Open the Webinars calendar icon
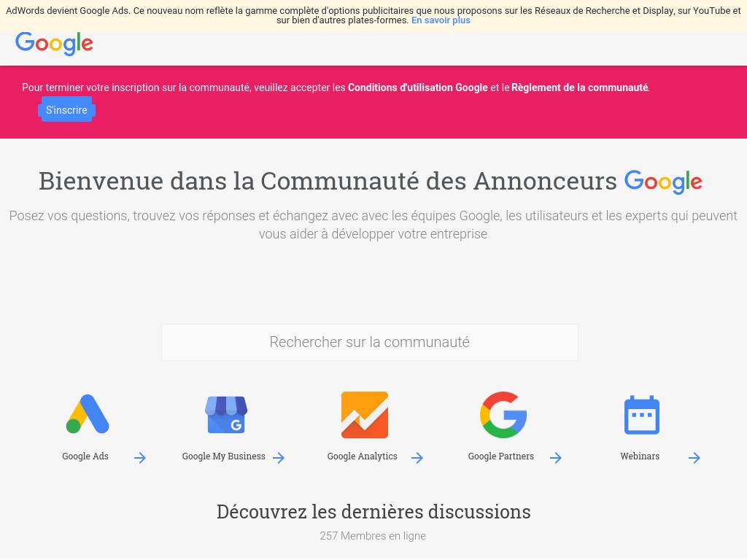 (642, 414)
